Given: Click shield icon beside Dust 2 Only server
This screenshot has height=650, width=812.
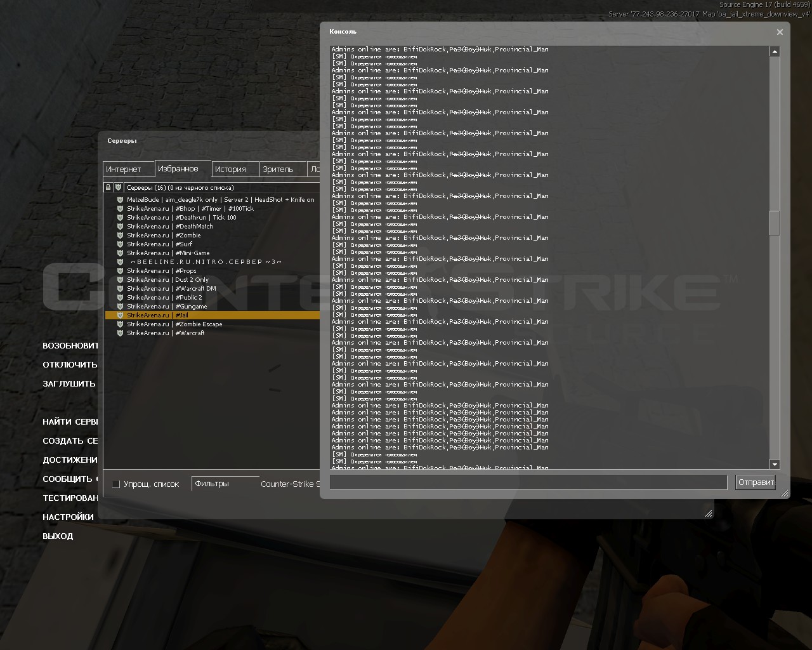Looking at the screenshot, I should pos(120,280).
